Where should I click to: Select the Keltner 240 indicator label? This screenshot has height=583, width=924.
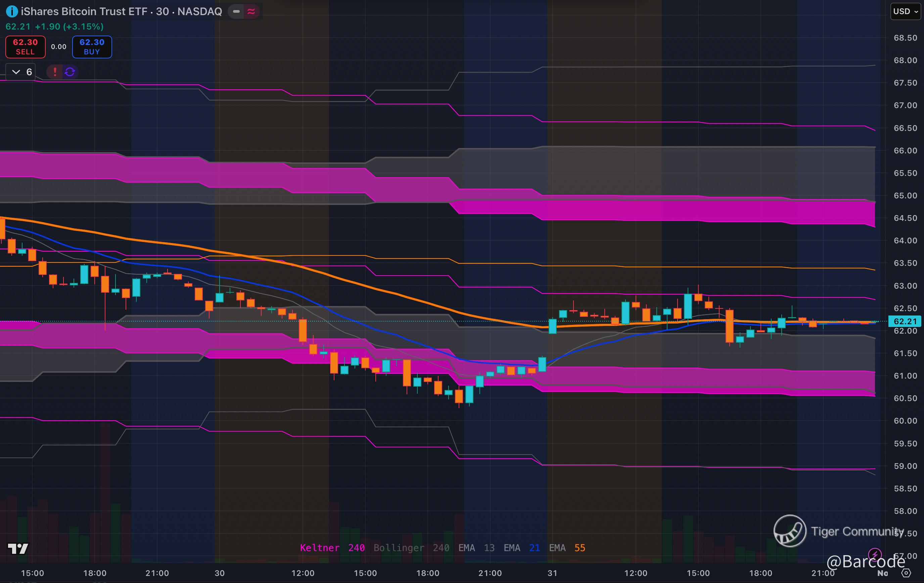332,548
